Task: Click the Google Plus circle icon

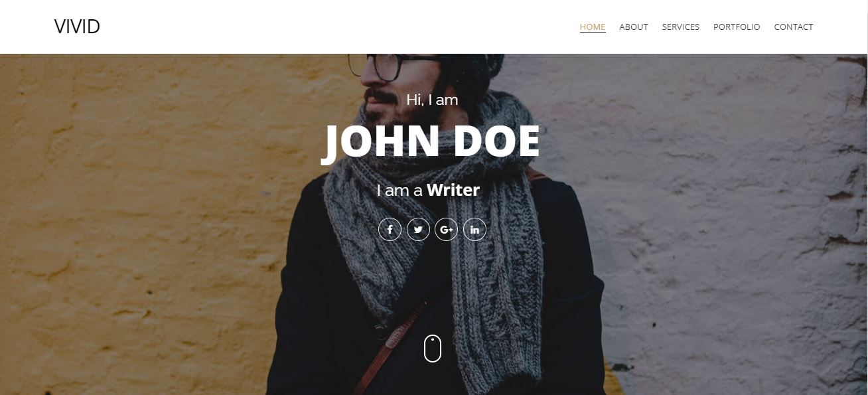Action: tap(446, 230)
